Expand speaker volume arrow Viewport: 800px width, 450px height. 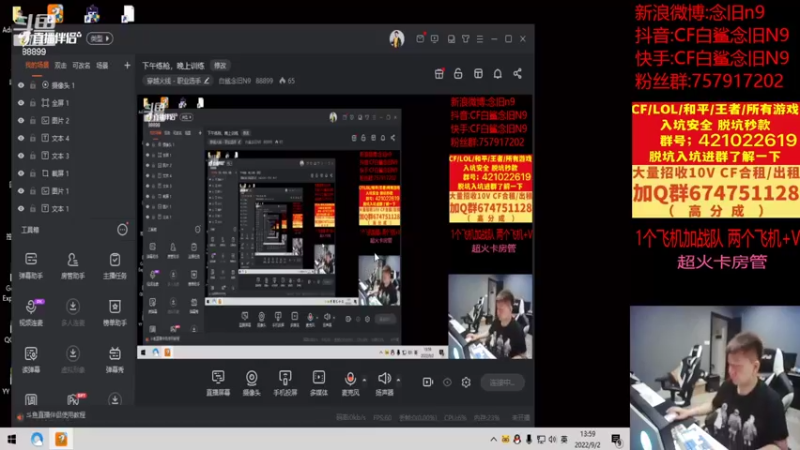point(398,380)
